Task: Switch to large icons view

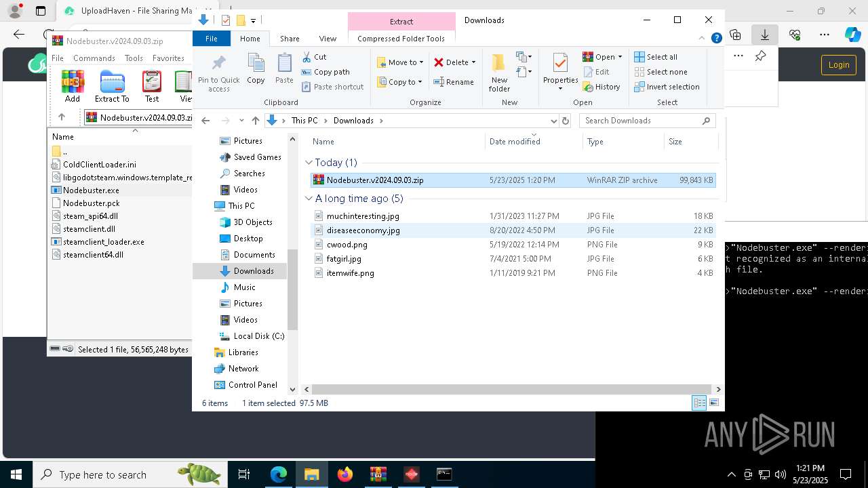Action: (x=713, y=403)
